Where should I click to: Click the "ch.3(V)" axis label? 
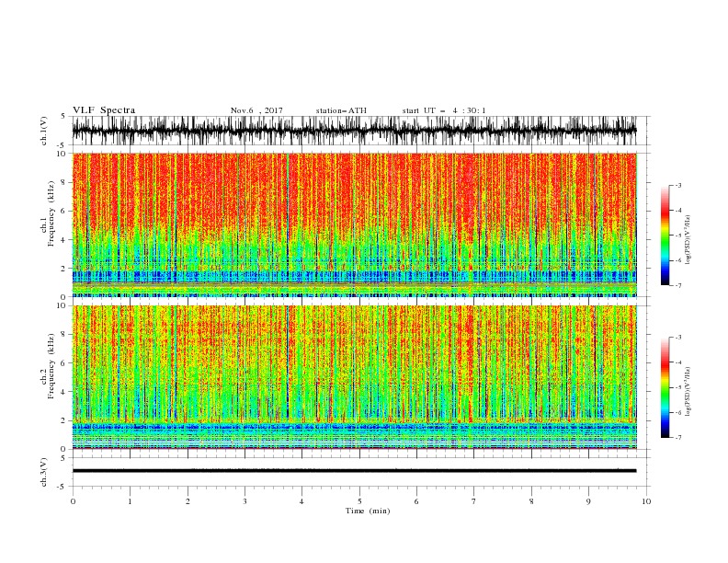(x=44, y=472)
